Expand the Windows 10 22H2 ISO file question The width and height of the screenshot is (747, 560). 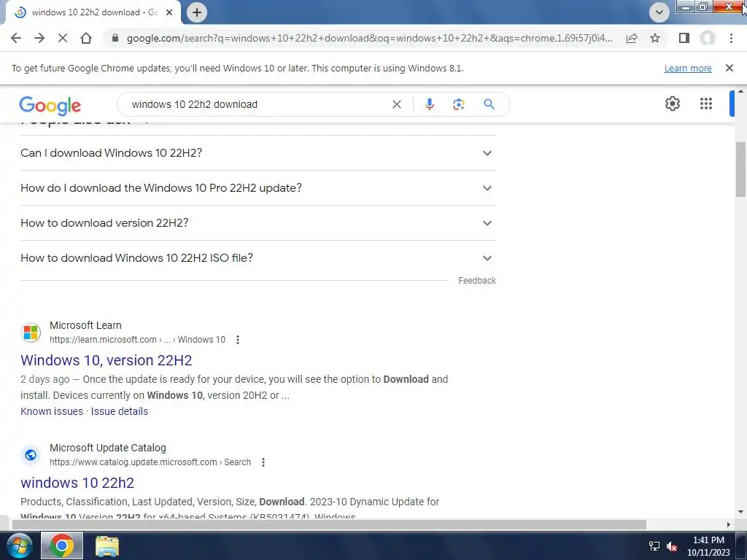pyautogui.click(x=258, y=258)
